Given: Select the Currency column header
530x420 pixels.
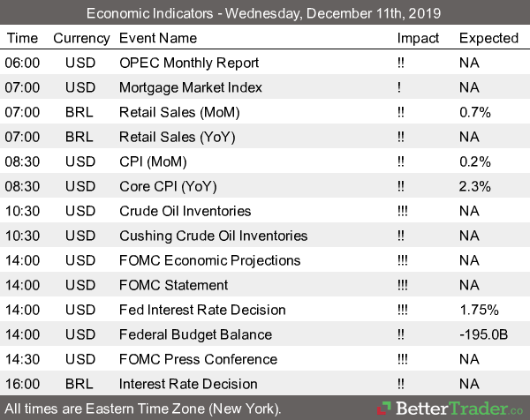Looking at the screenshot, I should click(81, 38).
